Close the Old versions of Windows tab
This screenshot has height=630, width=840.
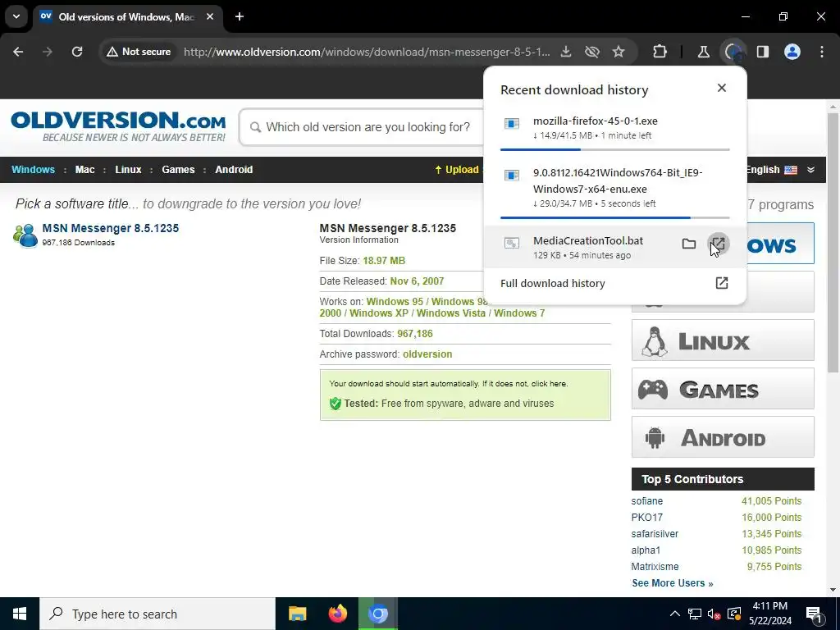[x=210, y=16]
